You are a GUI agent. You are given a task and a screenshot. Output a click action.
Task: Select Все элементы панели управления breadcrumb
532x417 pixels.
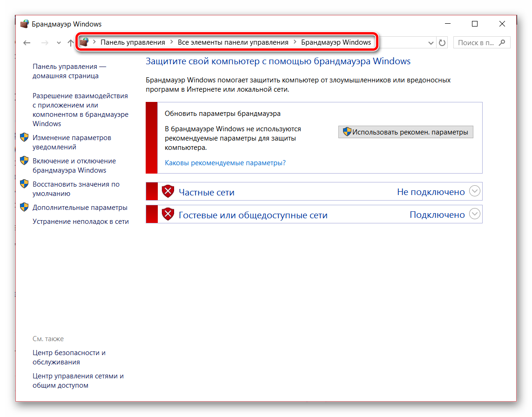tap(233, 42)
